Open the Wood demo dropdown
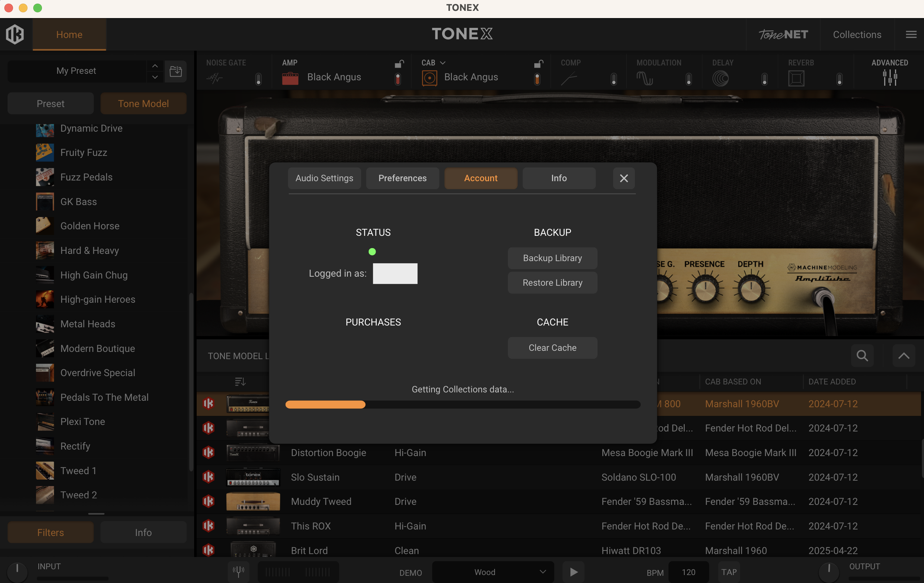The image size is (924, 583). tap(493, 572)
